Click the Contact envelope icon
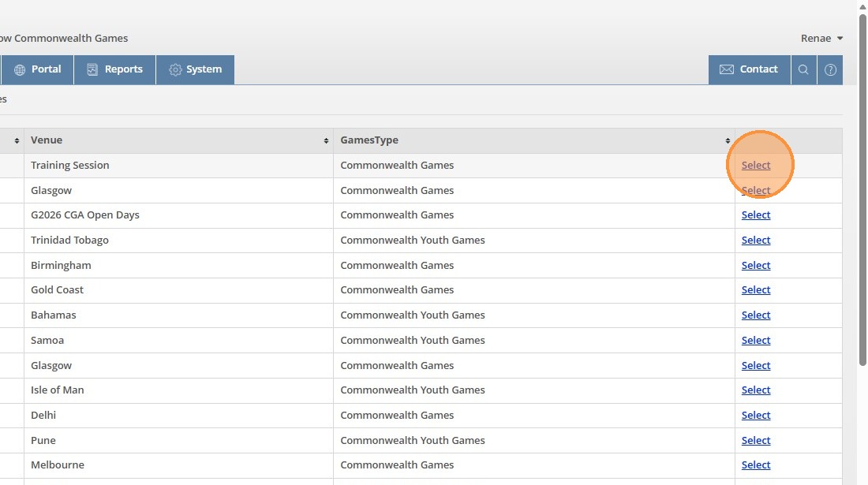 pyautogui.click(x=726, y=69)
